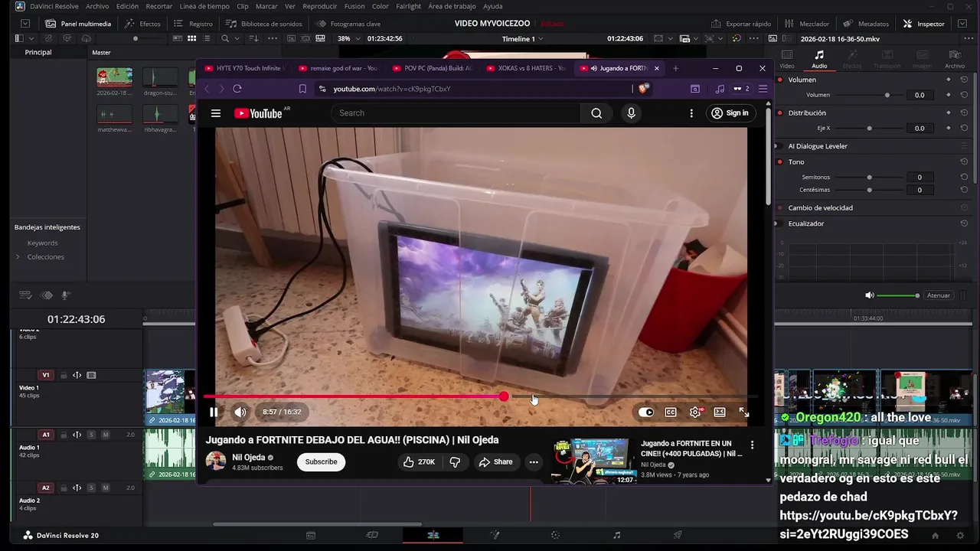Image resolution: width=980 pixels, height=551 pixels.
Task: Select the Master bin label
Action: pos(101,53)
